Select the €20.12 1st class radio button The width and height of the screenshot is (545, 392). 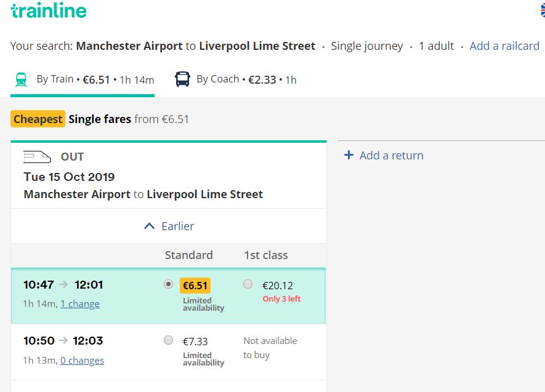[248, 284]
